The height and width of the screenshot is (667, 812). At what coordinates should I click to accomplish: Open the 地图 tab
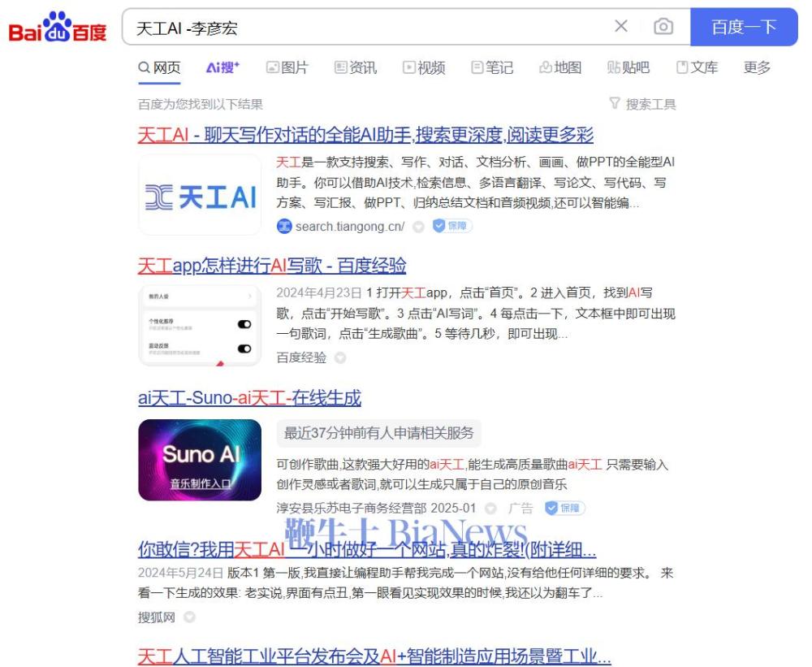[560, 67]
